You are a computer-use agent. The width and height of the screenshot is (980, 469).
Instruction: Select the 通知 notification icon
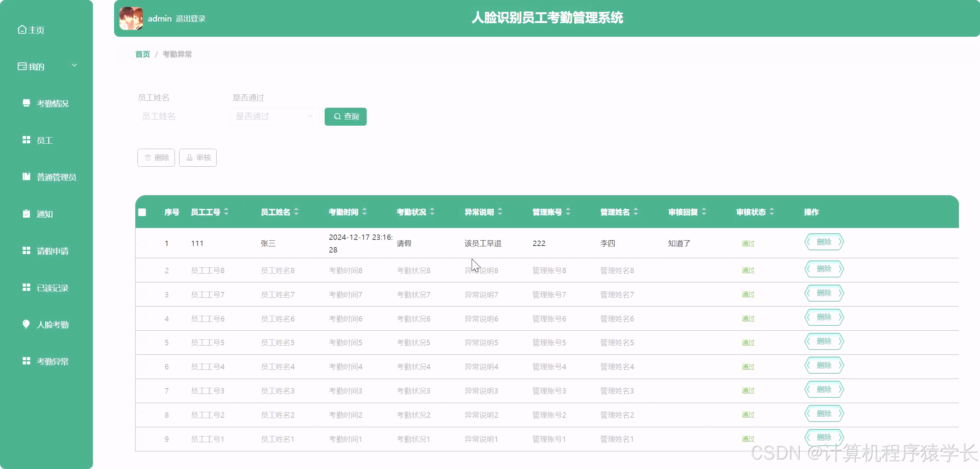pos(26,214)
